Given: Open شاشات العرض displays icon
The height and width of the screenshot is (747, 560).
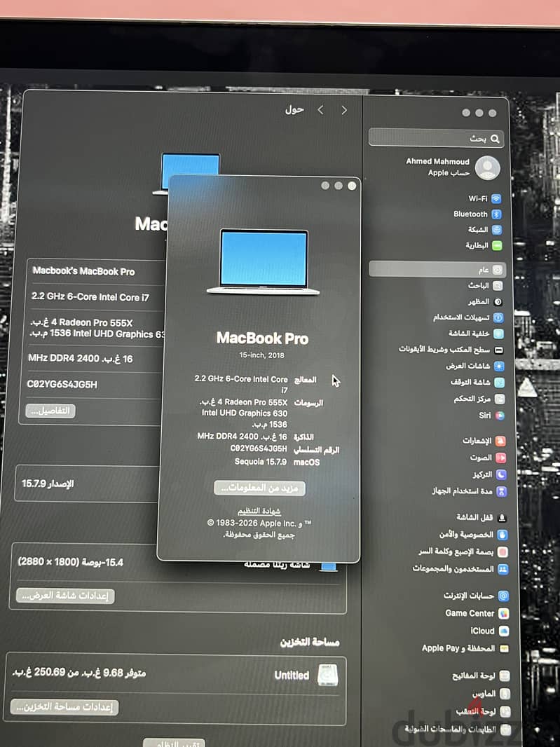Looking at the screenshot, I should click(498, 366).
